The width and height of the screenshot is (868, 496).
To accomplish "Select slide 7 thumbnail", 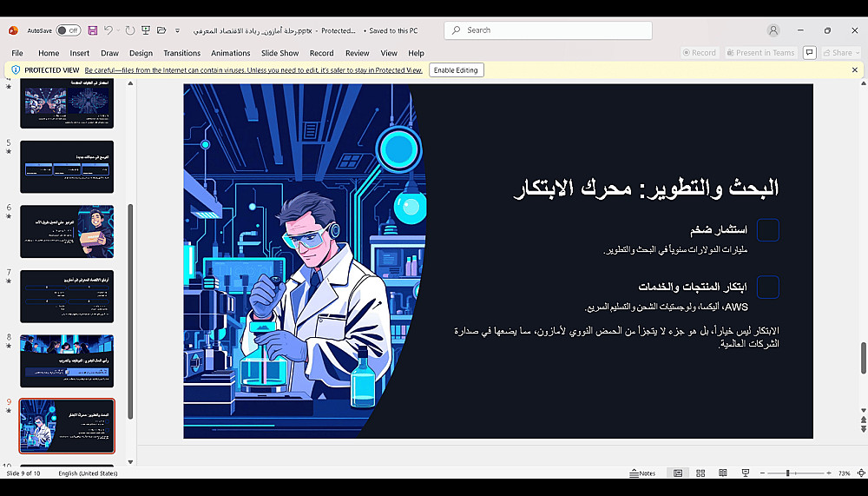I will point(67,296).
